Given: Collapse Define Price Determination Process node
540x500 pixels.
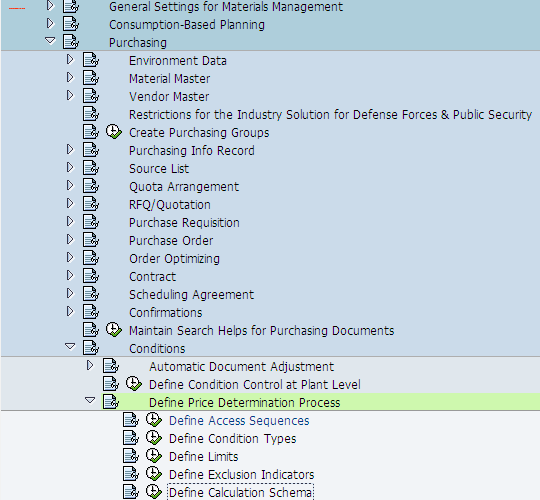Looking at the screenshot, I should (x=90, y=400).
